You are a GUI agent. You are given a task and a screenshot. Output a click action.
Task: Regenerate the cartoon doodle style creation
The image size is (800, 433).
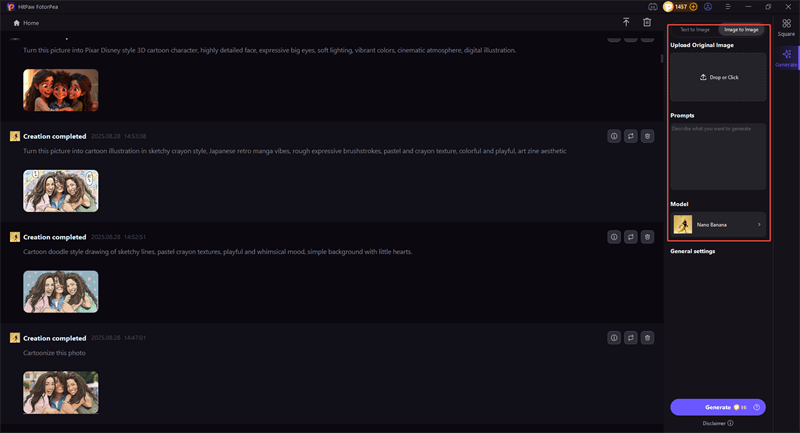click(x=630, y=237)
